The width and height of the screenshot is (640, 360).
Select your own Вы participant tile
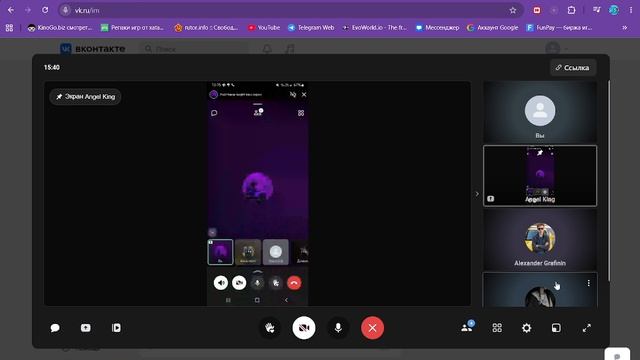(540, 112)
